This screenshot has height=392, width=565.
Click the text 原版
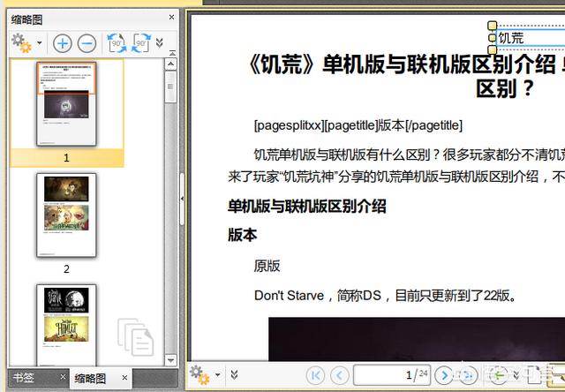point(267,266)
